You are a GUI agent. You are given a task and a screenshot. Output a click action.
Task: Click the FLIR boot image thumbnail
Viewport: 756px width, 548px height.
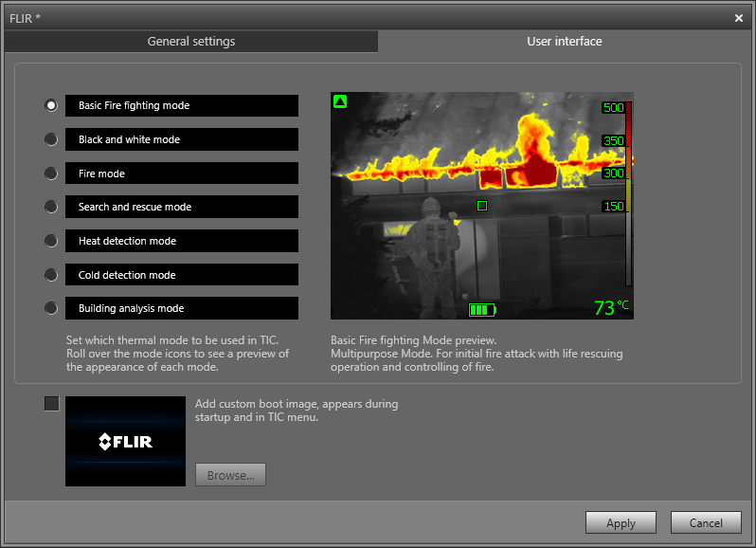[x=125, y=442]
